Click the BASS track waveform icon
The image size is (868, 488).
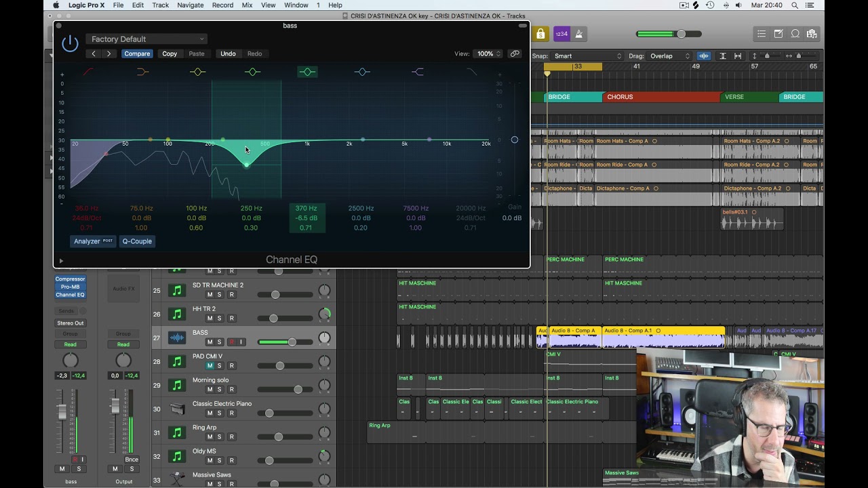tap(177, 338)
